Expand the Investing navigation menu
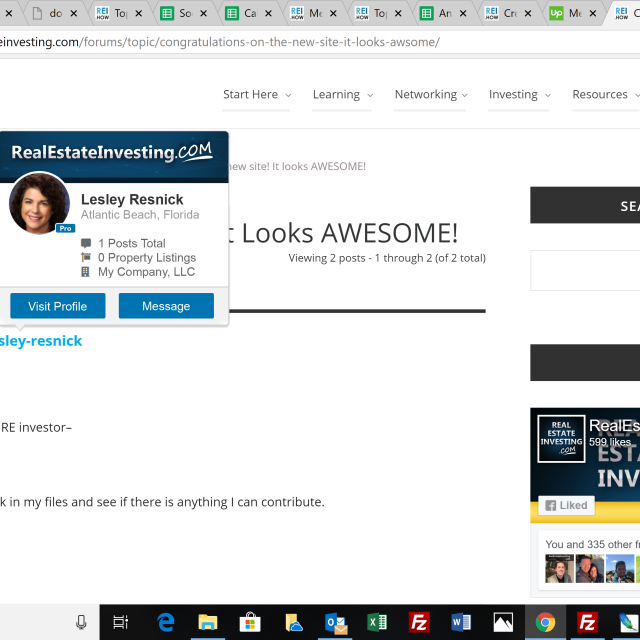The image size is (640, 640). point(520,95)
